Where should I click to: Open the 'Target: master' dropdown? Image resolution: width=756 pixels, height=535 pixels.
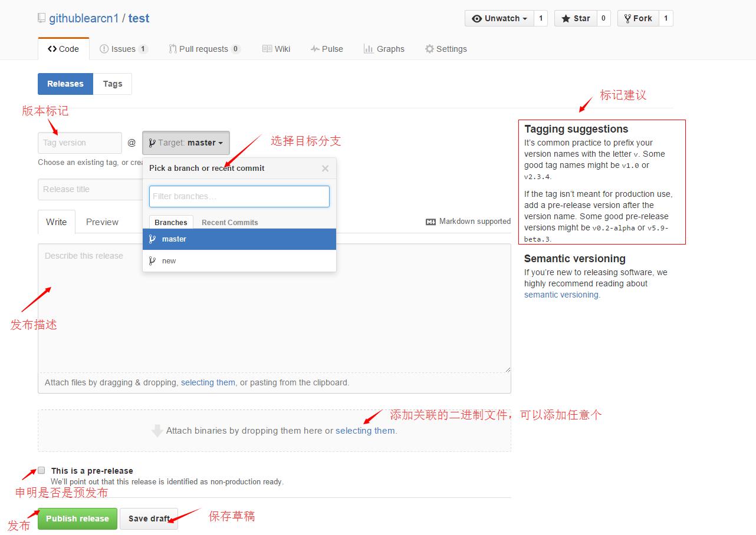click(186, 143)
